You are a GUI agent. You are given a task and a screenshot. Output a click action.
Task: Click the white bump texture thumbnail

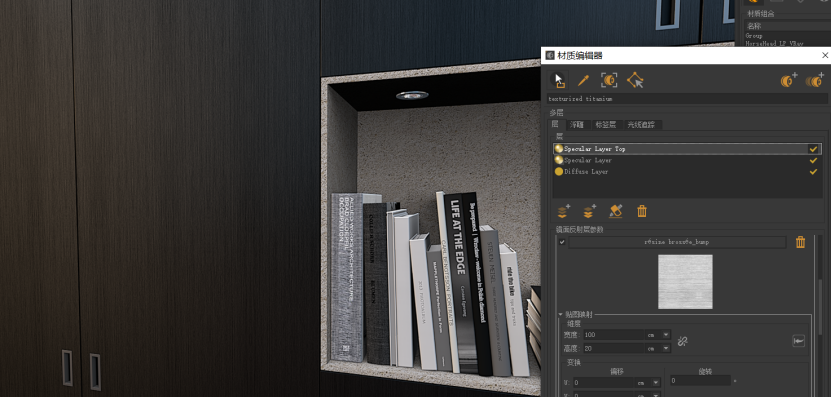coord(685,281)
